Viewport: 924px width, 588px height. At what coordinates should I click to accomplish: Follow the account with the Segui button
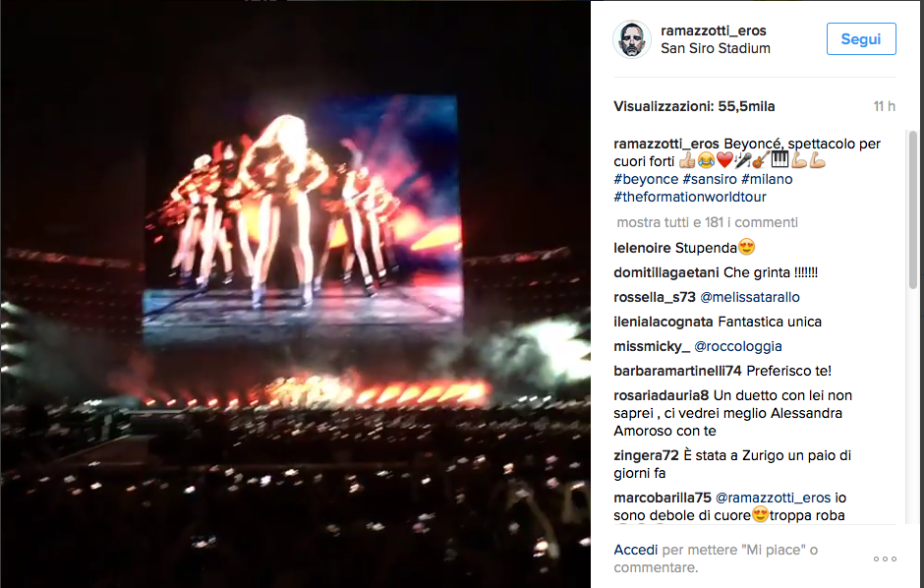coord(861,39)
